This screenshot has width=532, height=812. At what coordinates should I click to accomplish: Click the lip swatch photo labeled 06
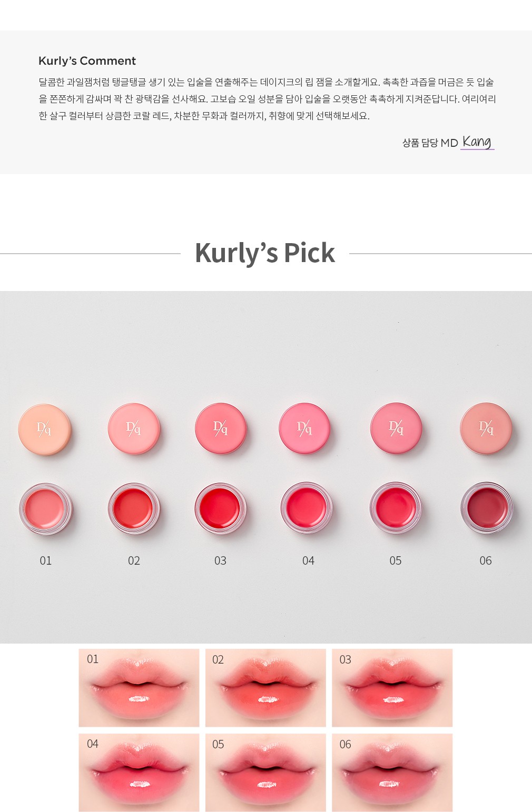point(392,772)
